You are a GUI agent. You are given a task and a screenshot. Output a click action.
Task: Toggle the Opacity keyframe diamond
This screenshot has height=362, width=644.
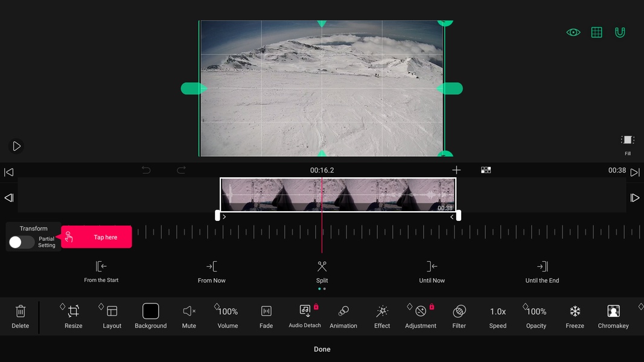coord(525,306)
